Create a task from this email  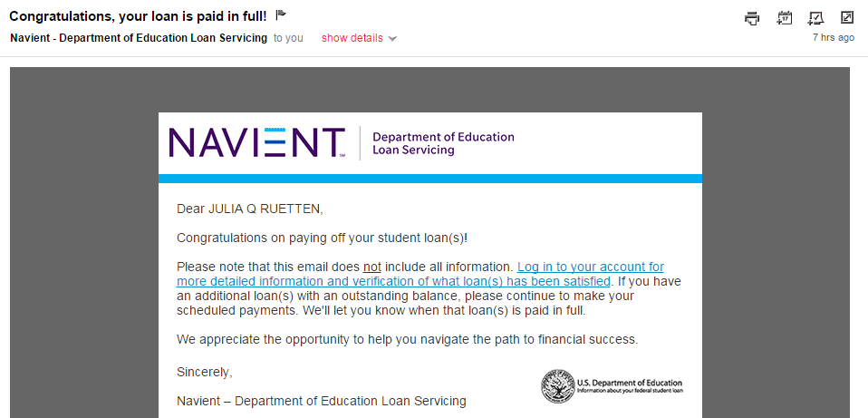(x=815, y=18)
